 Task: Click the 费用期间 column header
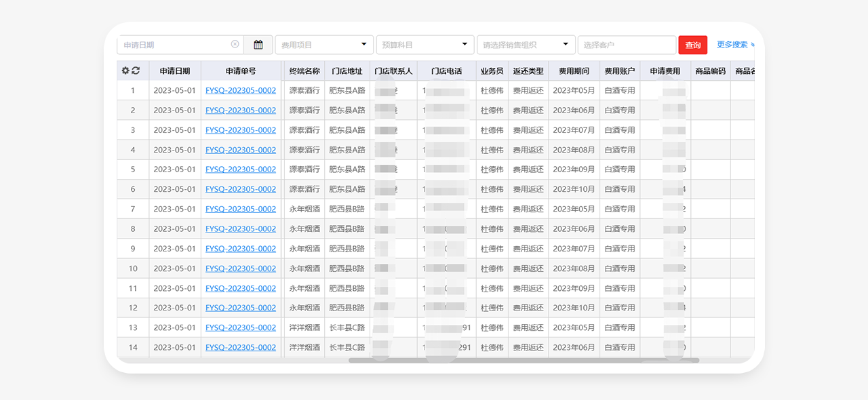tap(574, 71)
